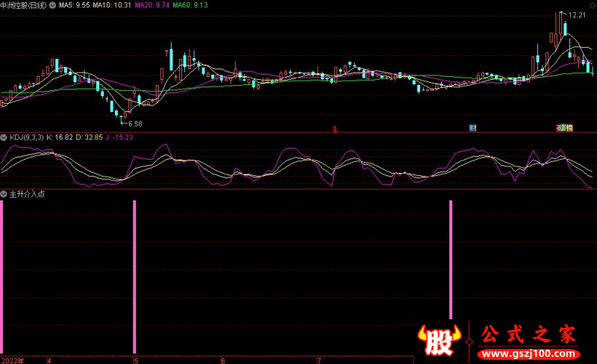
Task: Click the month 5 label on time axis
Action: (x=136, y=360)
